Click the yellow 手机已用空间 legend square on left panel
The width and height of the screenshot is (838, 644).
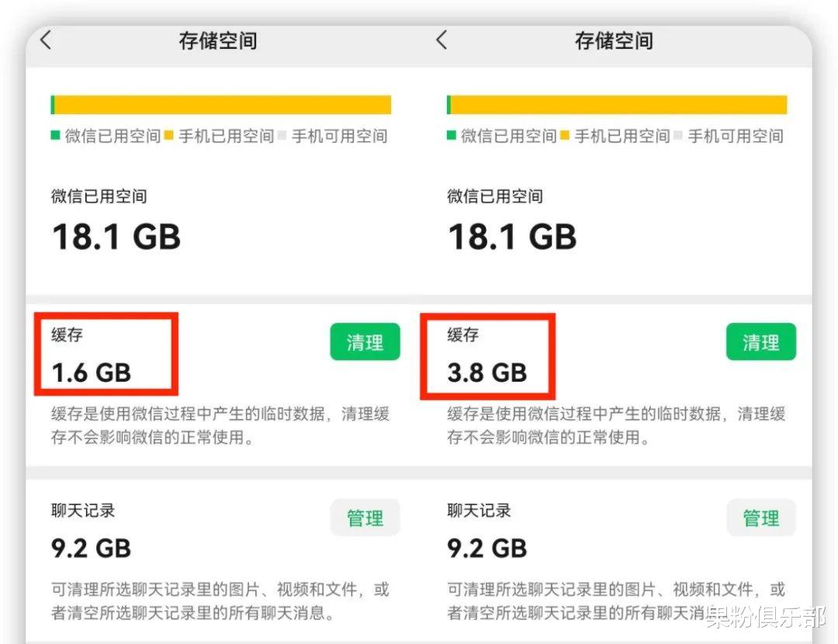[x=171, y=136]
